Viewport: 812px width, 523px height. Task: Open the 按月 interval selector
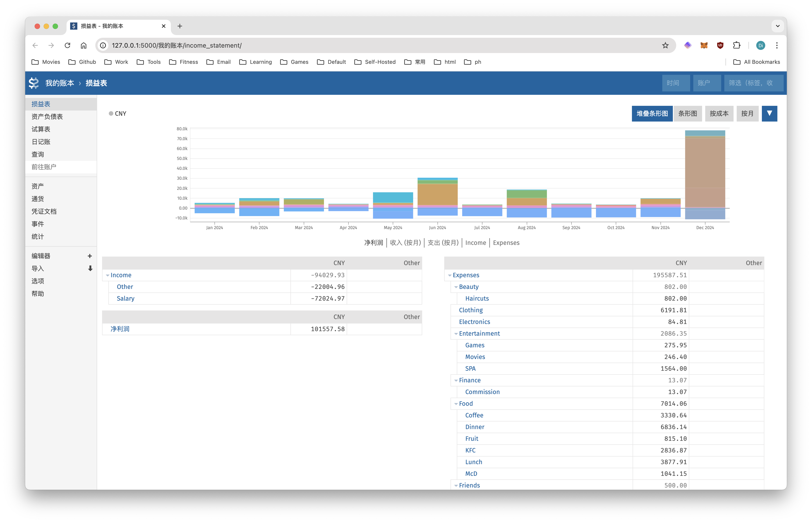pyautogui.click(x=747, y=113)
